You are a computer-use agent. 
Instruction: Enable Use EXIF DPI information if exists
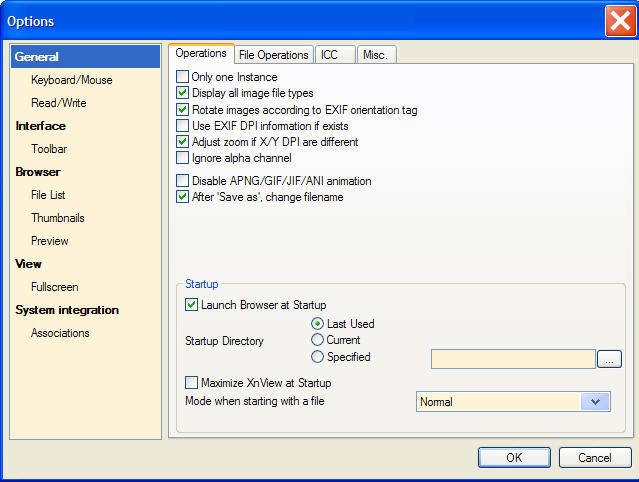click(182, 125)
